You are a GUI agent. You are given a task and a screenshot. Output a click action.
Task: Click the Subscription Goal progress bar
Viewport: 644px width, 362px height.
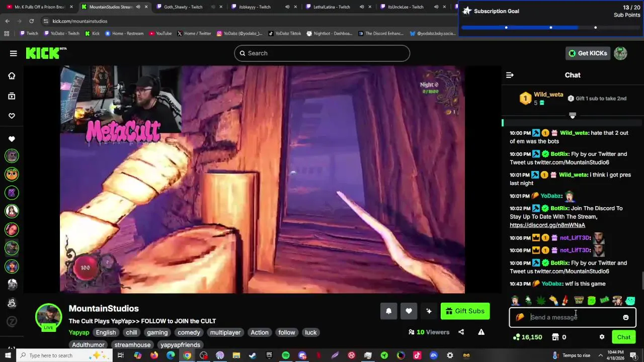pyautogui.click(x=550, y=28)
